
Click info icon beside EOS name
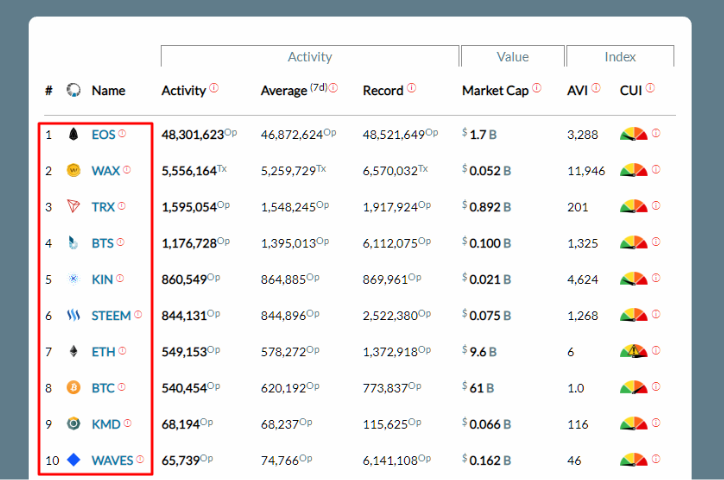pyautogui.click(x=122, y=133)
